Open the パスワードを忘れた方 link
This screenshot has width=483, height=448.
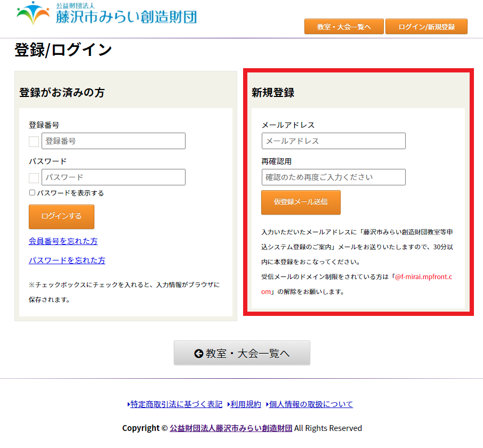click(x=67, y=260)
